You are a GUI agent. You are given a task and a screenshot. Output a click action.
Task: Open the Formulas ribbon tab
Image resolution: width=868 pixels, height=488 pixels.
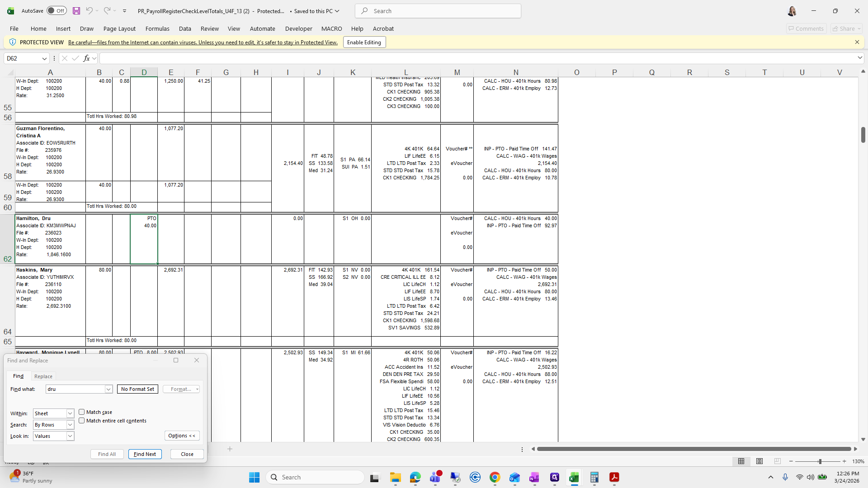click(157, 28)
